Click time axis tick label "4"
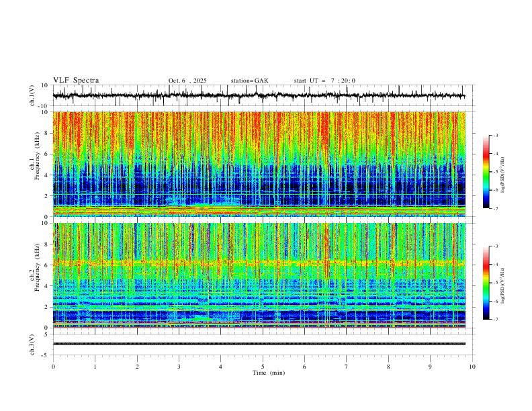This screenshot has height=411, width=532. 221,367
